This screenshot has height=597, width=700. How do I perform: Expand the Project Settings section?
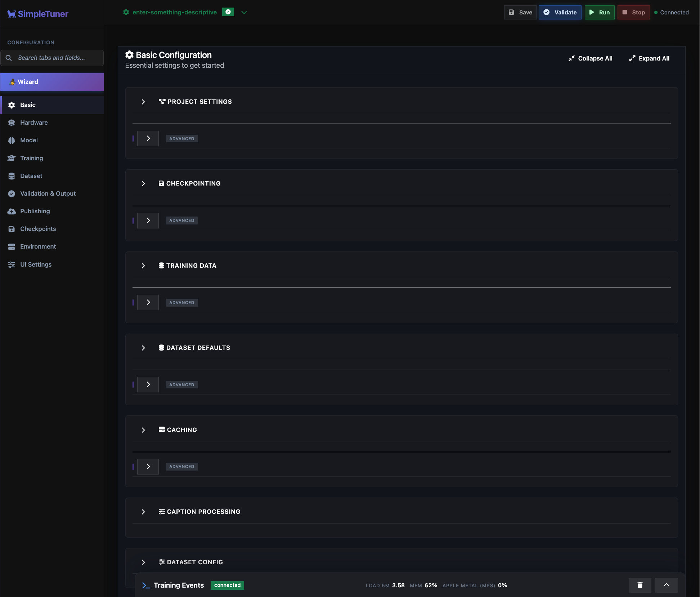coord(143,102)
